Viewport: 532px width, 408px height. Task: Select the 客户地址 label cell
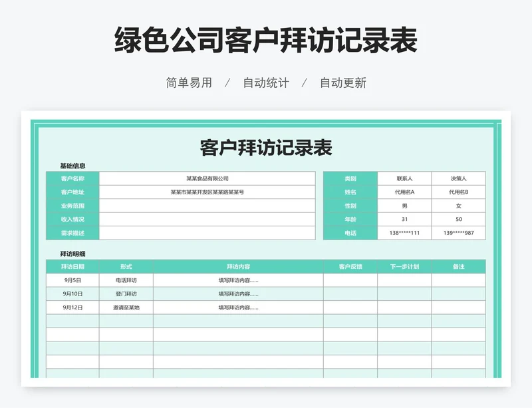pos(72,192)
